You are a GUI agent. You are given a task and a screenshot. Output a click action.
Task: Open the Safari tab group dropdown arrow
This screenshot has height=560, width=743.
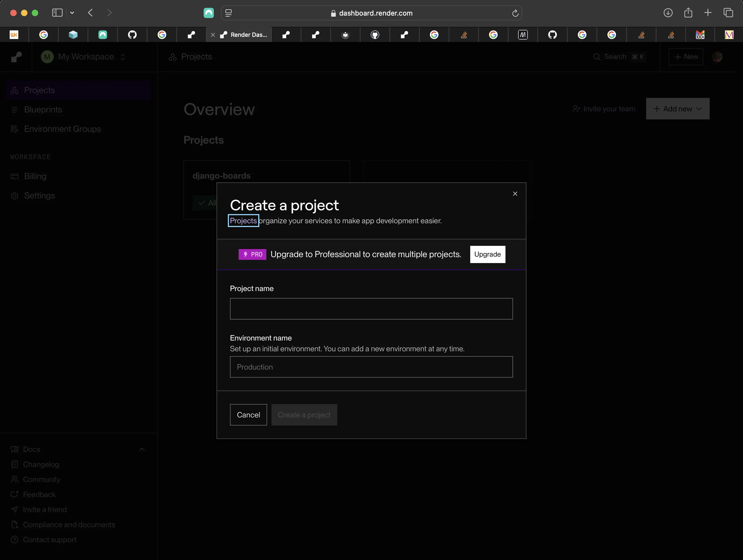point(72,13)
